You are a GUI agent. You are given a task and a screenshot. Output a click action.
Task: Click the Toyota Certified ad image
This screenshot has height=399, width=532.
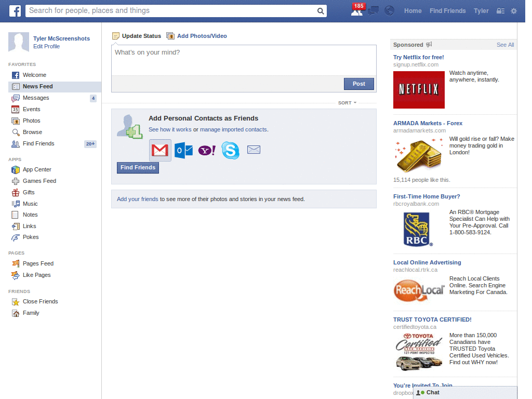pos(419,352)
